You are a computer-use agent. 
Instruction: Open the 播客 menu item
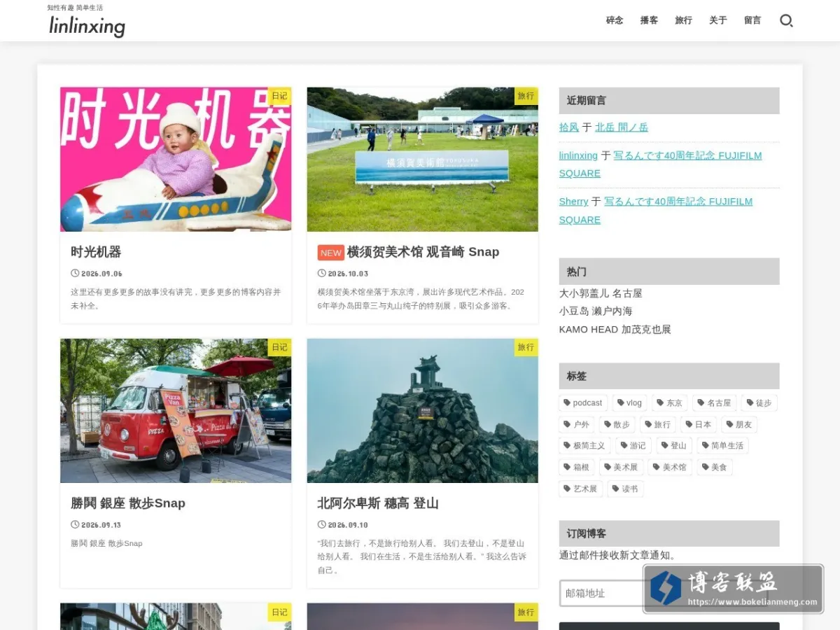click(x=649, y=20)
